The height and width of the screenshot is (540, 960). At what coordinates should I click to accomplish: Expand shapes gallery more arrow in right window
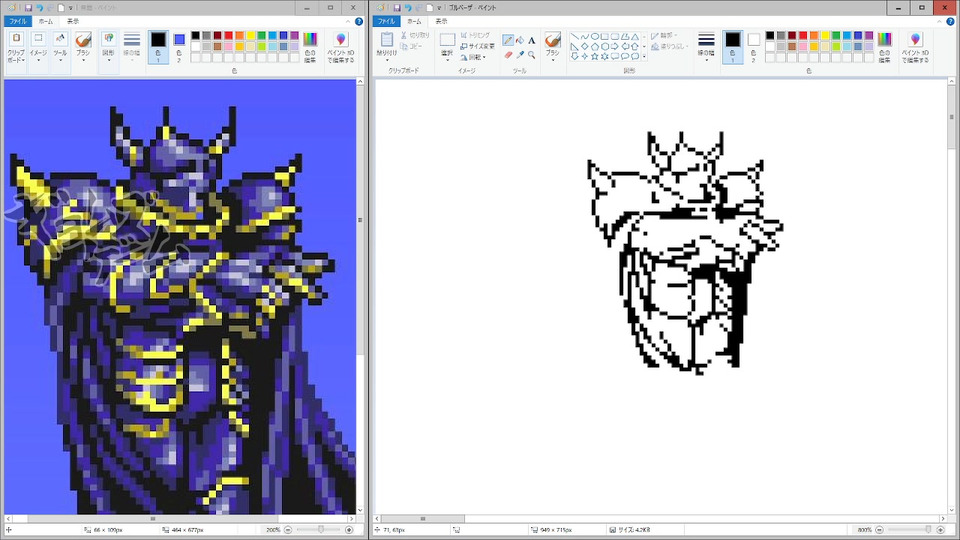pyautogui.click(x=644, y=56)
